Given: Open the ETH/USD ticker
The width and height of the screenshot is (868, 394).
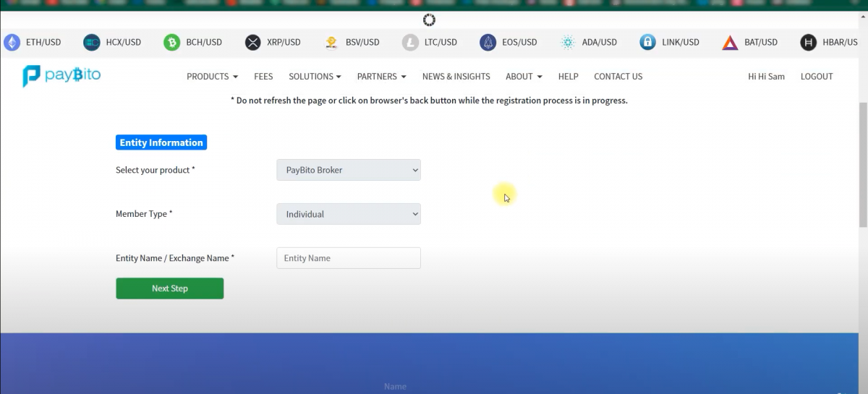Looking at the screenshot, I should [43, 43].
